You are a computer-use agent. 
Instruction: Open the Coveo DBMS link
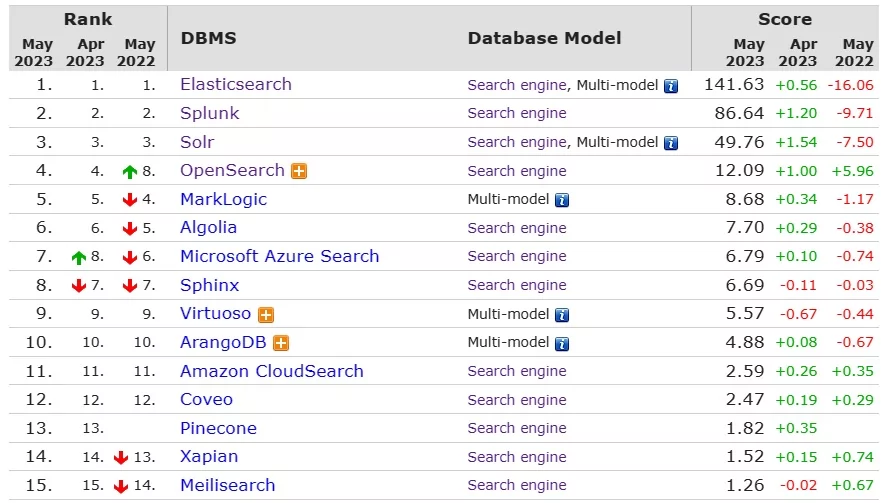pyautogui.click(x=206, y=400)
